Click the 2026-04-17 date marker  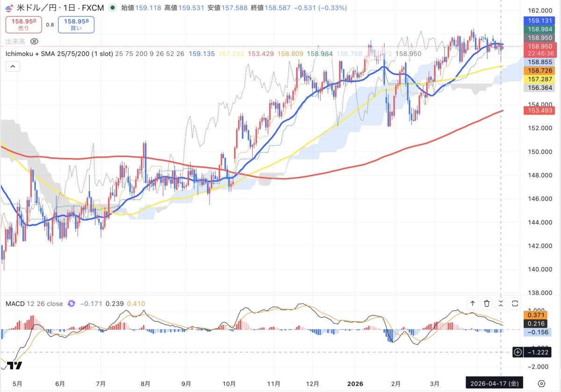[494, 383]
